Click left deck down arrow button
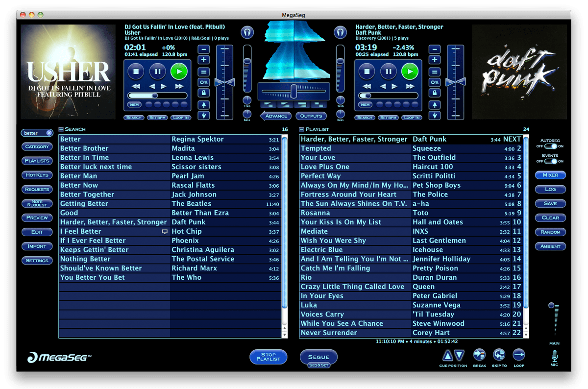The height and width of the screenshot is (389, 588). click(x=204, y=116)
